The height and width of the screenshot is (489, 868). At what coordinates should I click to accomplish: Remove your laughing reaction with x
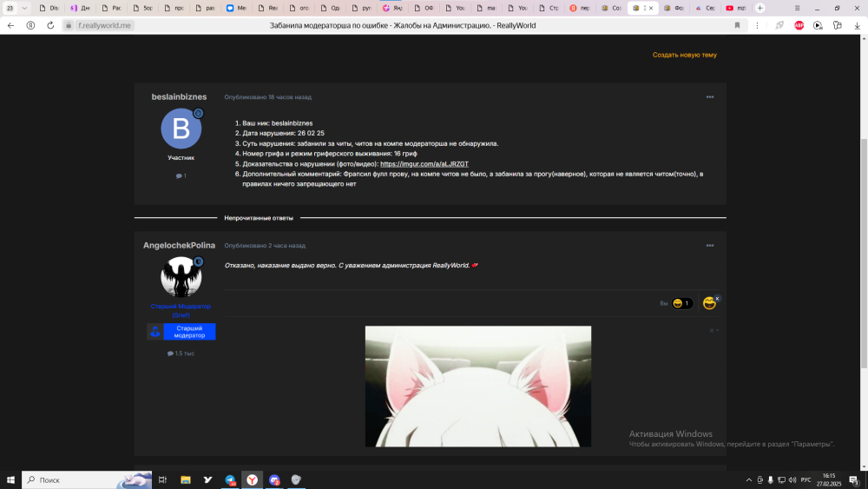coord(717,299)
